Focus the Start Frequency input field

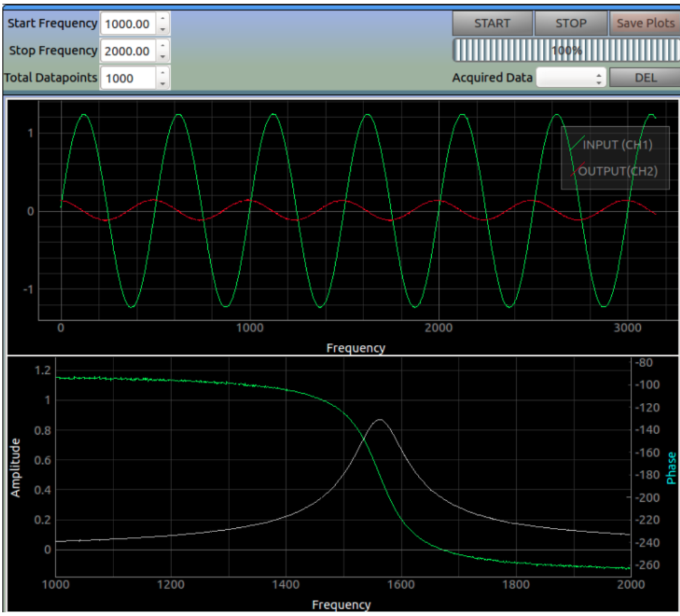coord(128,24)
